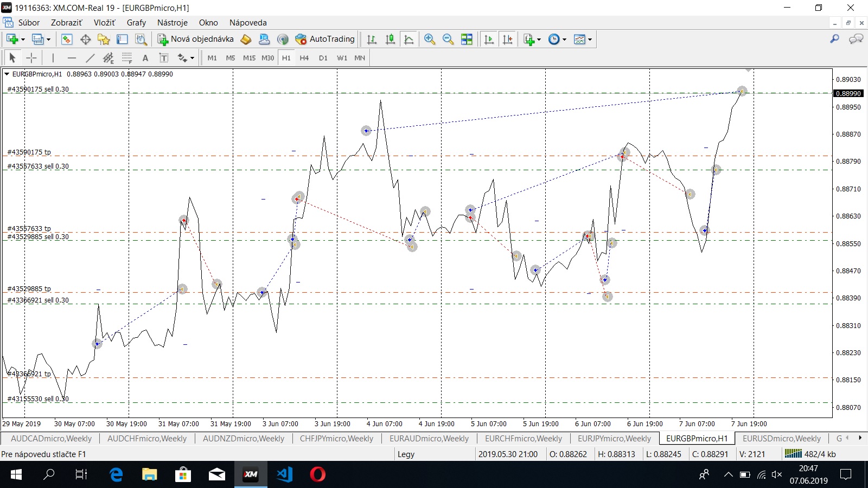This screenshot has width=868, height=488.
Task: Draw Fibonacci retracement
Action: tap(127, 57)
